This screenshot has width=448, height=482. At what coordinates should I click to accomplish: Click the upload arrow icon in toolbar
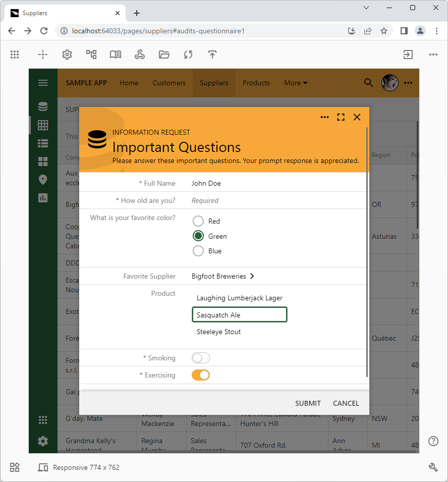[x=212, y=55]
